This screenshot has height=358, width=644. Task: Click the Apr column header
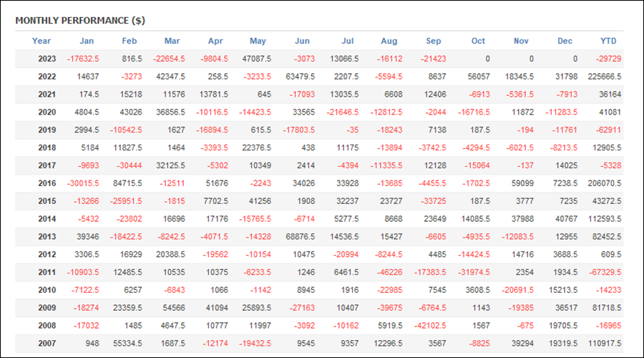coord(215,41)
